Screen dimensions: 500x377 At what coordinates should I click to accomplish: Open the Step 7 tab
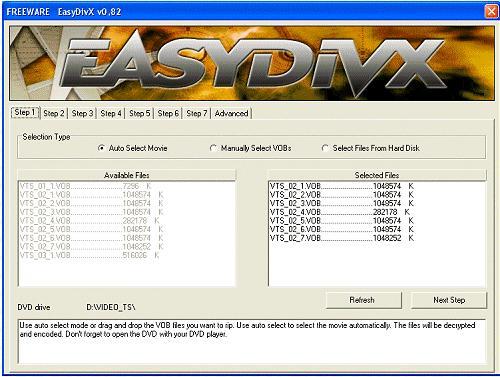[x=197, y=113]
